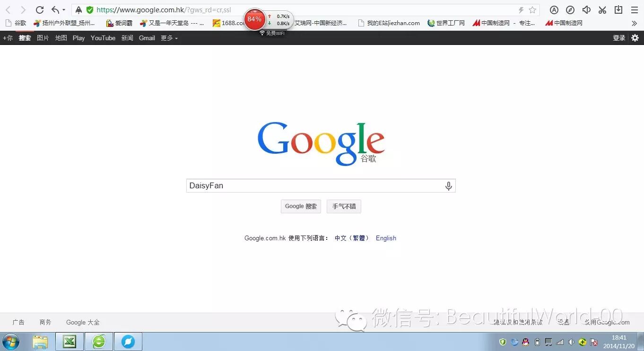Open the 中国制造网 专注 bookmark
The height and width of the screenshot is (351, 644).
tap(504, 23)
